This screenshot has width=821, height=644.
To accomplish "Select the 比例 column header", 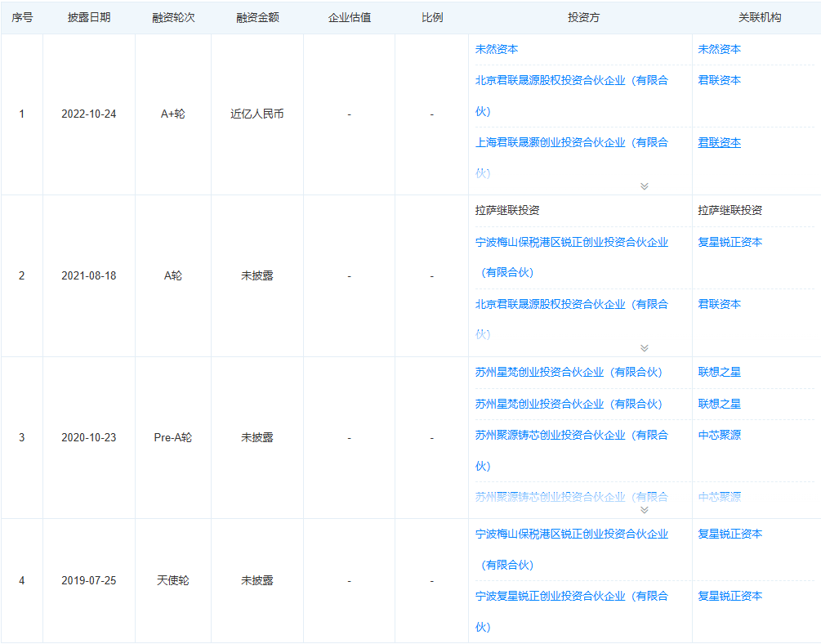I will point(432,17).
